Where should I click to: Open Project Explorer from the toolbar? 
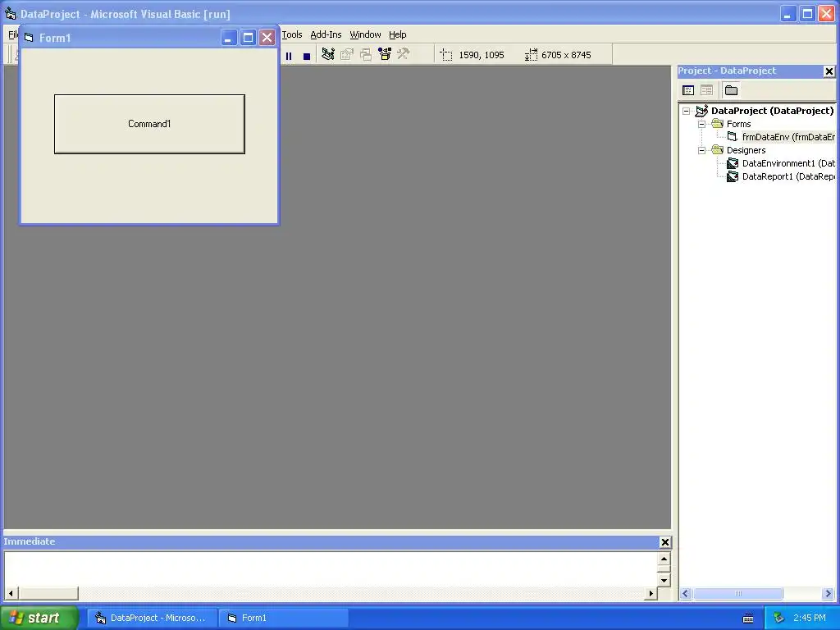click(x=328, y=54)
